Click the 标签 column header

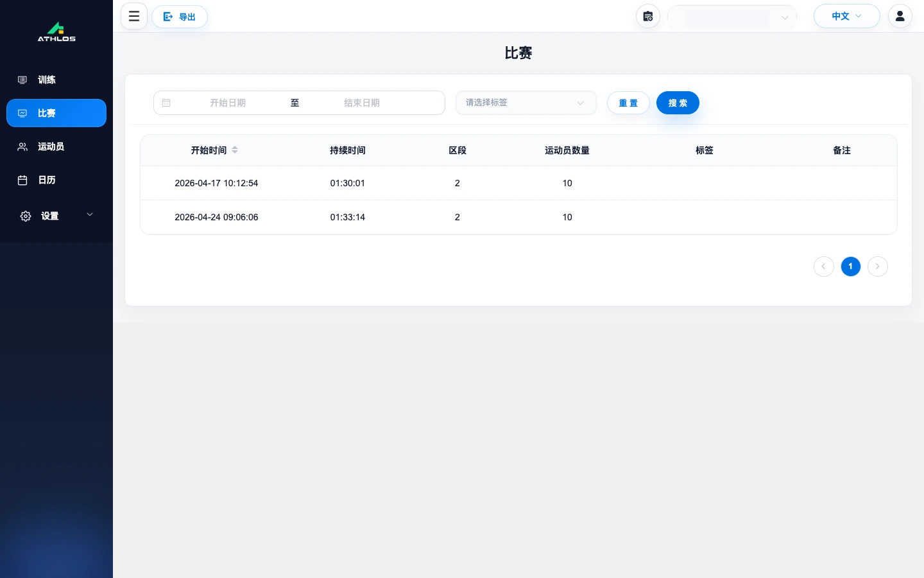pyautogui.click(x=705, y=150)
